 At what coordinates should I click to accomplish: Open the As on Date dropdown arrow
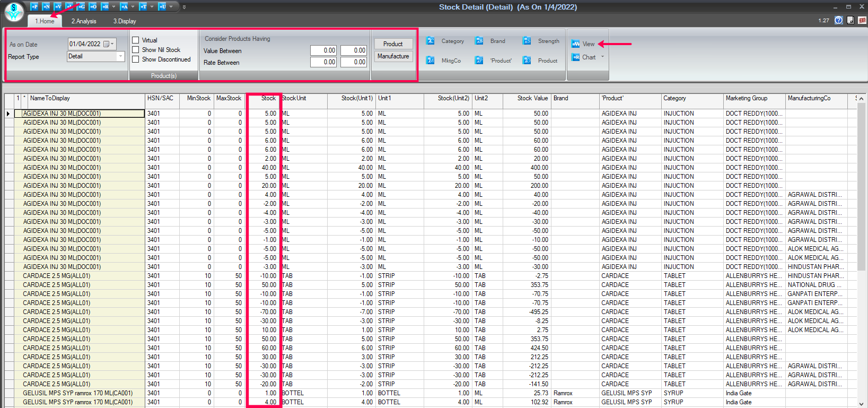click(112, 44)
